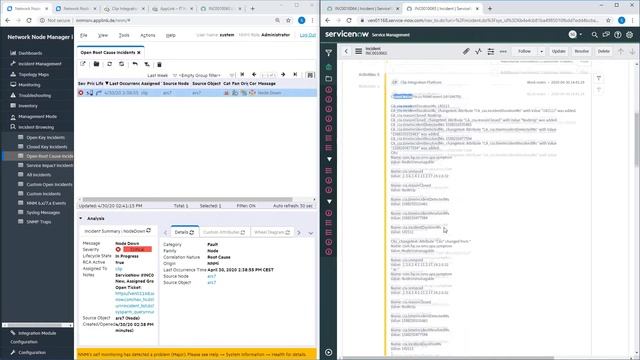Screen dimensions: 640x360
Task: Click the back chevron in ServiceNow incident header
Action: coord(346,51)
